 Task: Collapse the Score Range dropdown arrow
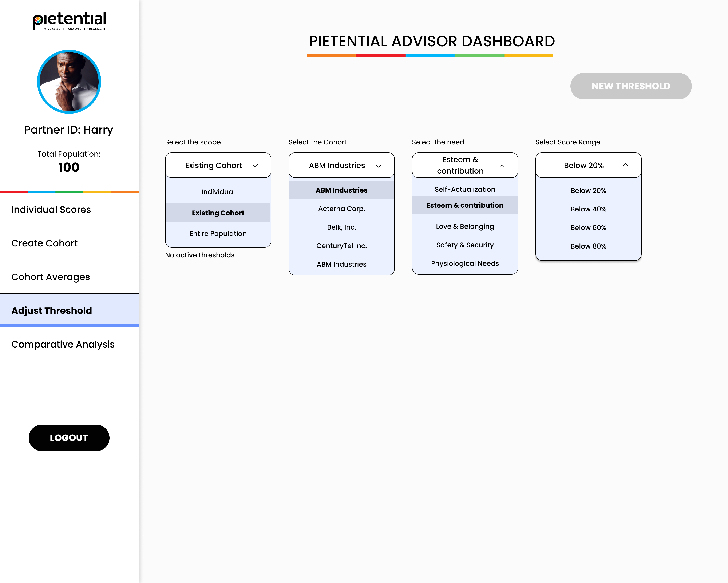coord(625,165)
